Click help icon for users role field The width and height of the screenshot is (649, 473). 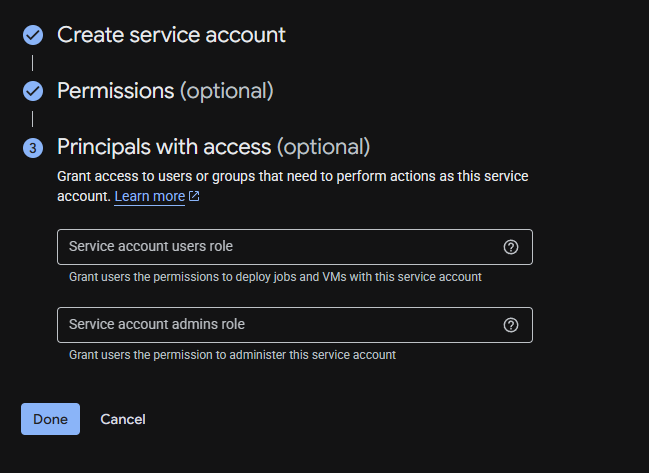point(511,247)
